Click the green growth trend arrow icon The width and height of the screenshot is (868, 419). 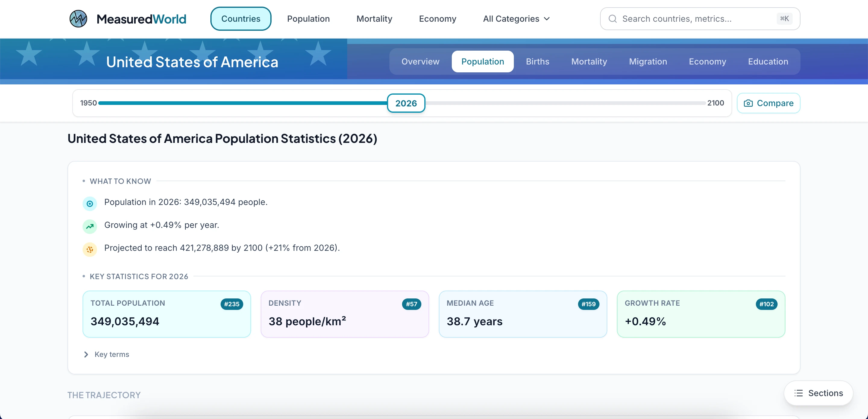point(90,226)
